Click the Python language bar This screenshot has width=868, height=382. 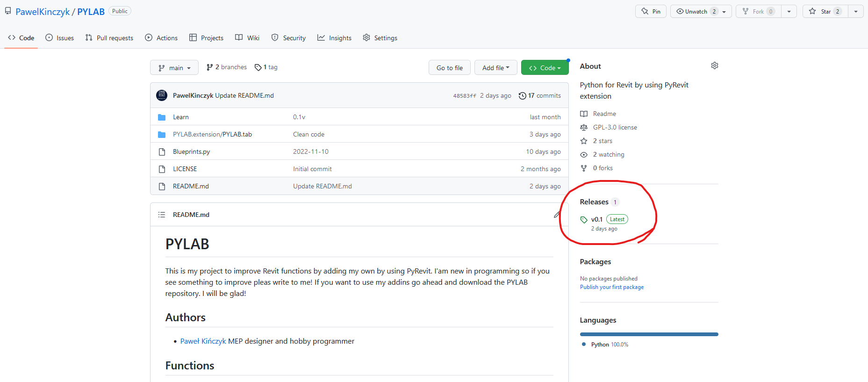tap(649, 334)
